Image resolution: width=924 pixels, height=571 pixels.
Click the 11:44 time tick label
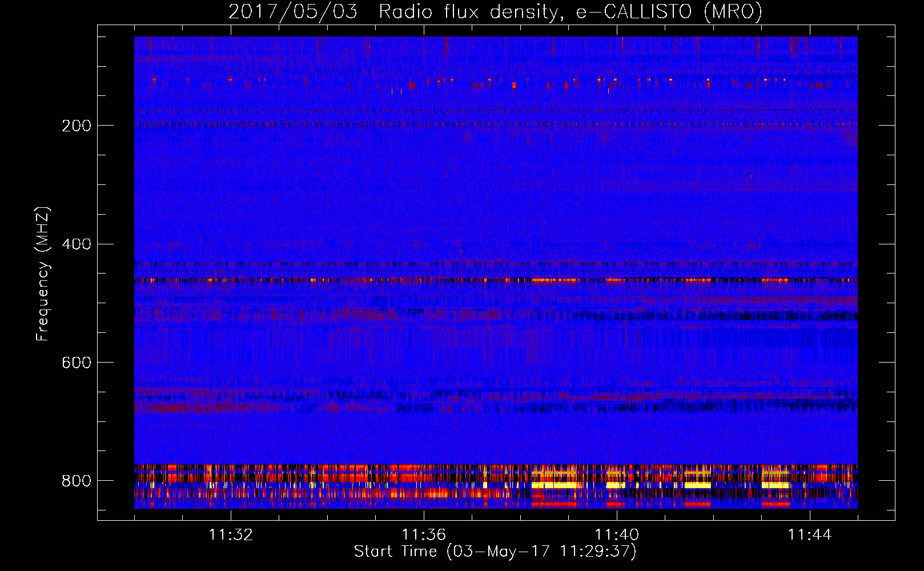[x=810, y=534]
